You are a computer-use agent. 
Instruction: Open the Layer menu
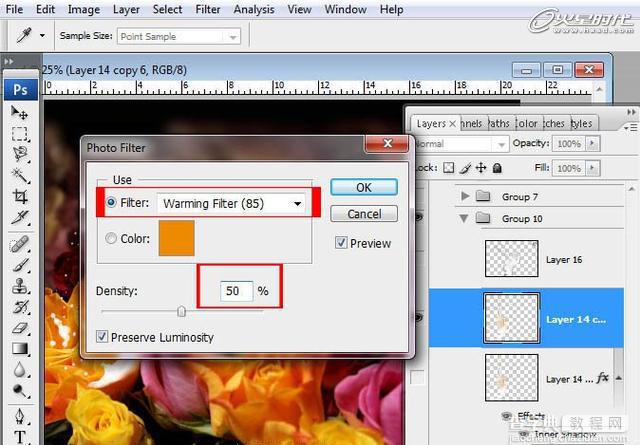126,9
